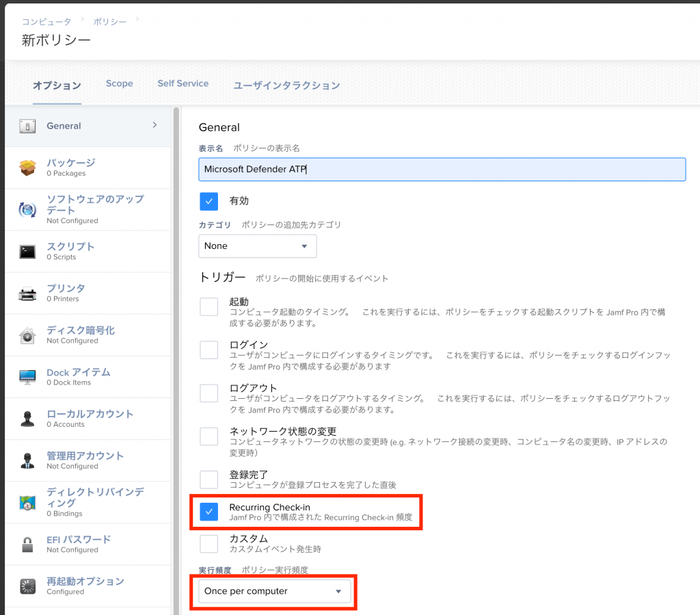Open the カテゴリ None dropdown

click(258, 246)
